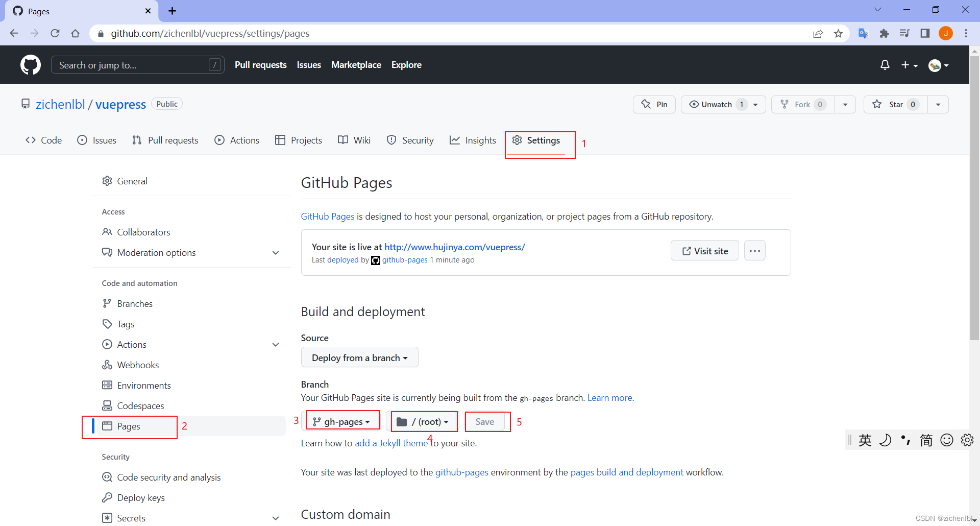Expand Secrets chevron in sidebar
The height and width of the screenshot is (526, 980).
(276, 518)
